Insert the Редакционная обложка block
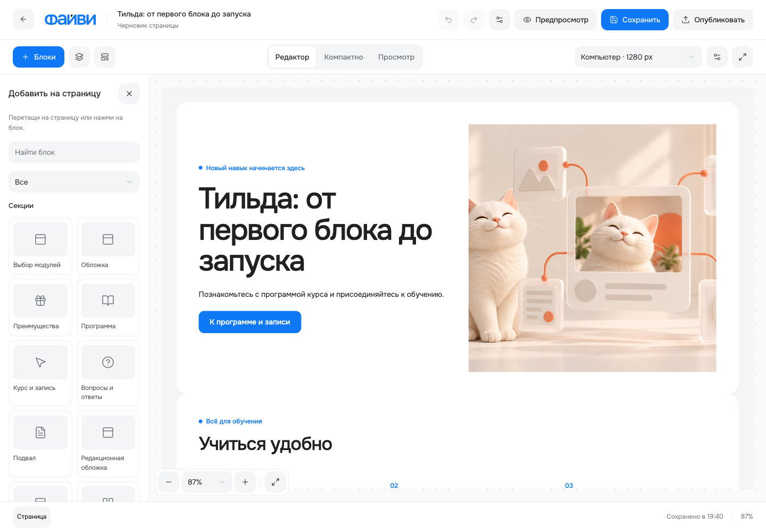766x532 pixels. 108,444
